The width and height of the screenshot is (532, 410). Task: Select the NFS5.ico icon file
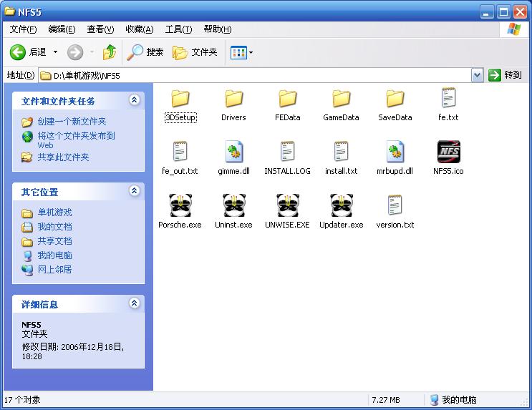click(x=448, y=152)
